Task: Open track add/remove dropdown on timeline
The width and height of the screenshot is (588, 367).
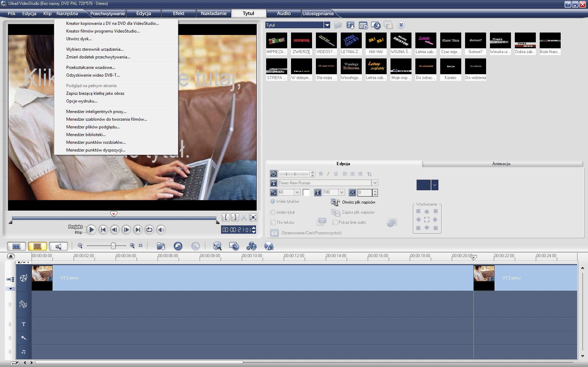Action: tap(24, 262)
